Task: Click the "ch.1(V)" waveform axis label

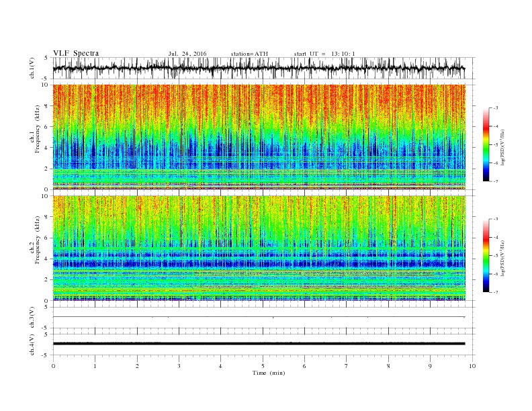Action: point(32,68)
